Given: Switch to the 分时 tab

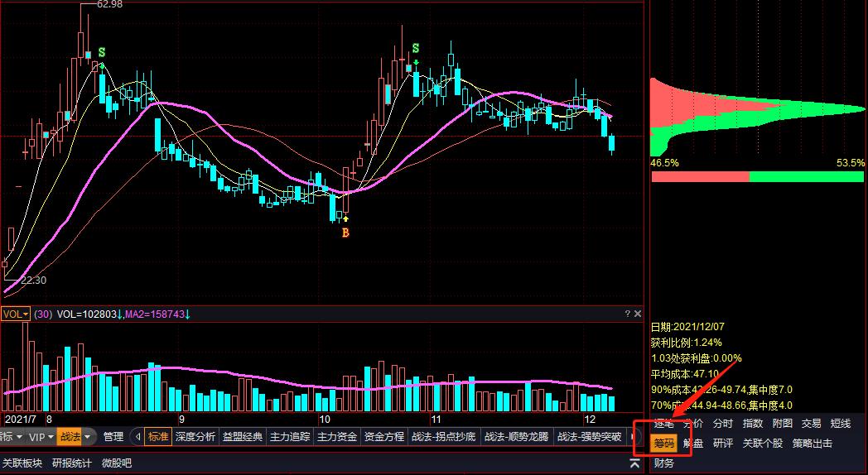Looking at the screenshot, I should coord(722,424).
